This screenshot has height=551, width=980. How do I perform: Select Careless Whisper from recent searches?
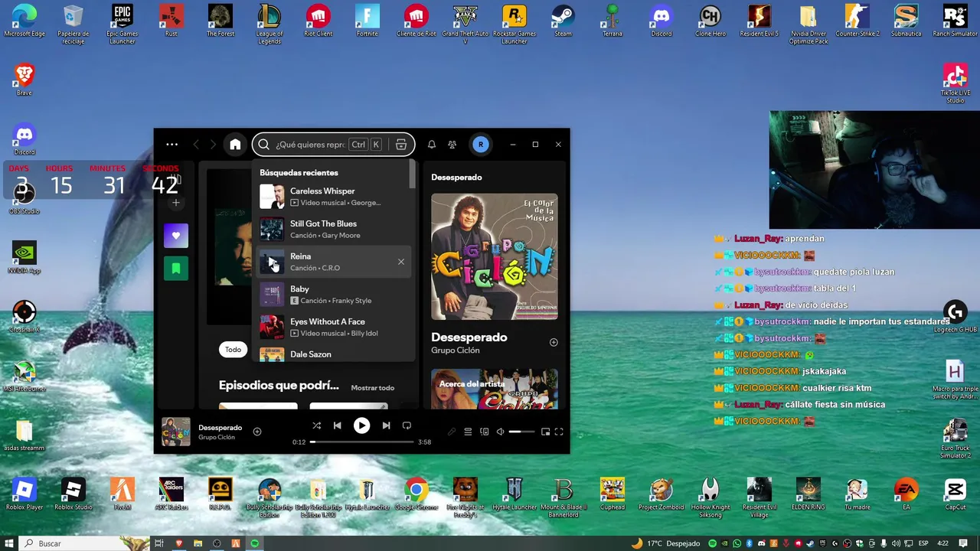coord(333,197)
